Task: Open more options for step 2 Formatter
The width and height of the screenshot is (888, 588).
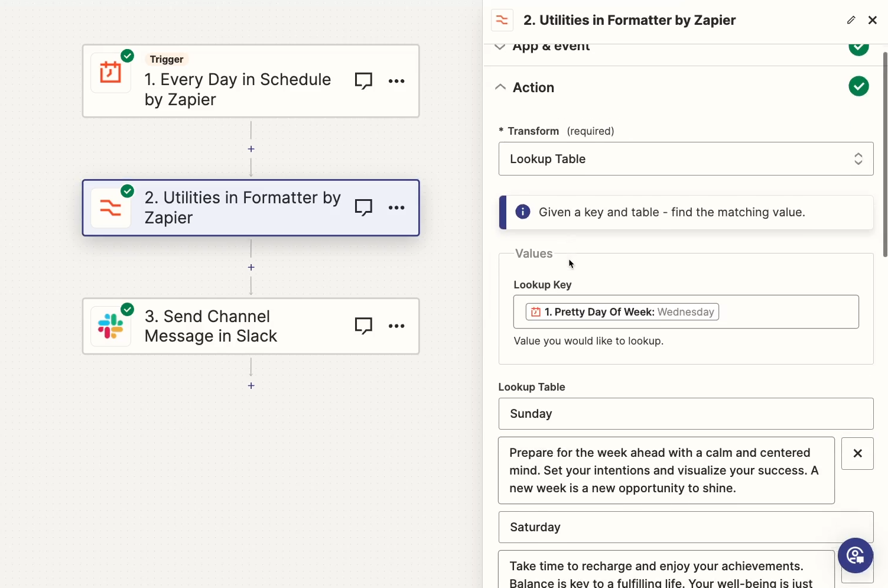Action: (396, 208)
